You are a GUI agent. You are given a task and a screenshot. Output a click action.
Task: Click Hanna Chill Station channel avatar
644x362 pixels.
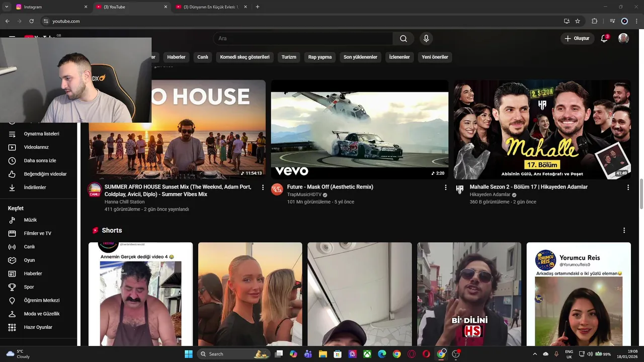coord(95,190)
